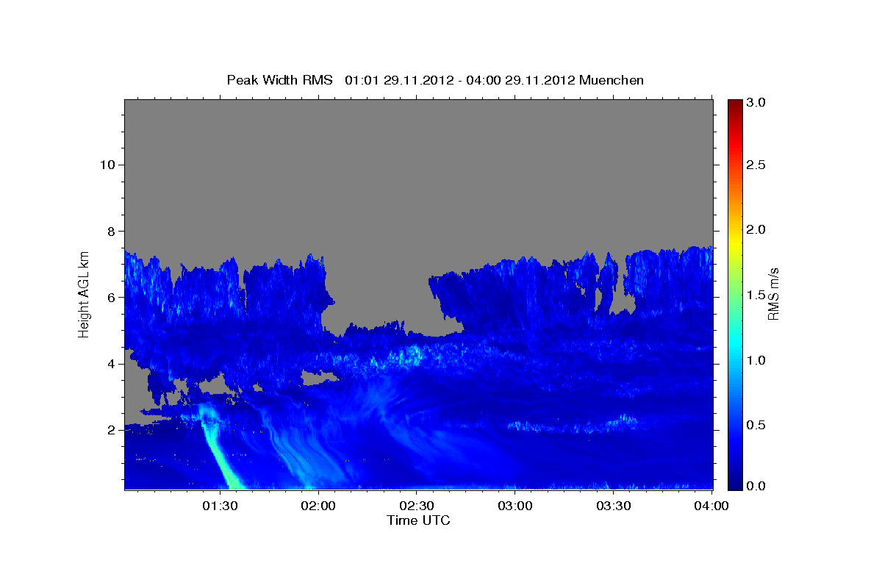
Task: Click the 04:00 time tick label
Action: point(711,506)
